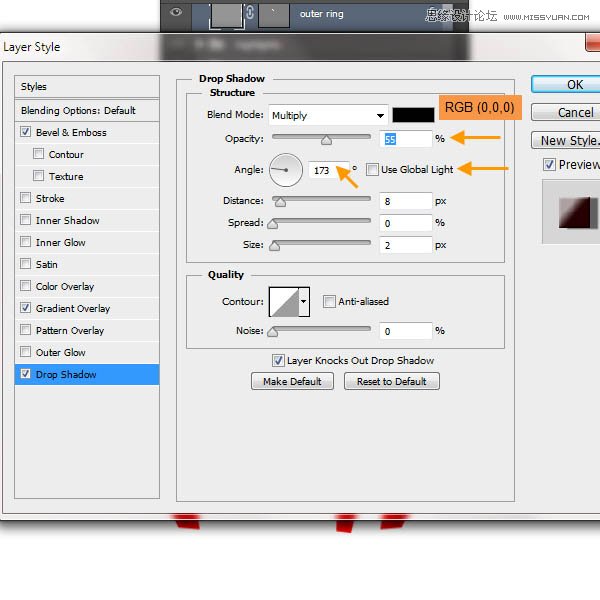Viewport: 600px width, 600px height.
Task: Click Reset to Default button
Action: tap(392, 382)
